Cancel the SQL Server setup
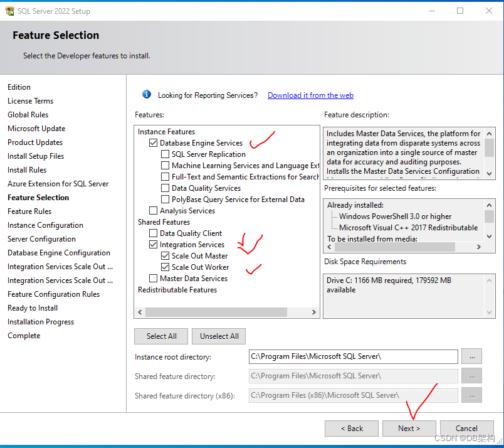The width and height of the screenshot is (504, 448). (467, 429)
